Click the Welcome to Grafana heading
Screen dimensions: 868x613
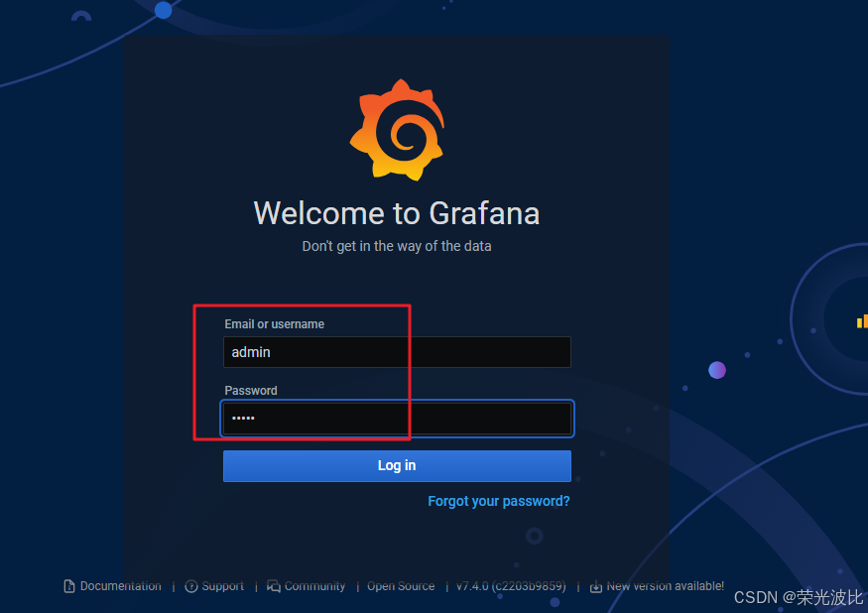397,213
